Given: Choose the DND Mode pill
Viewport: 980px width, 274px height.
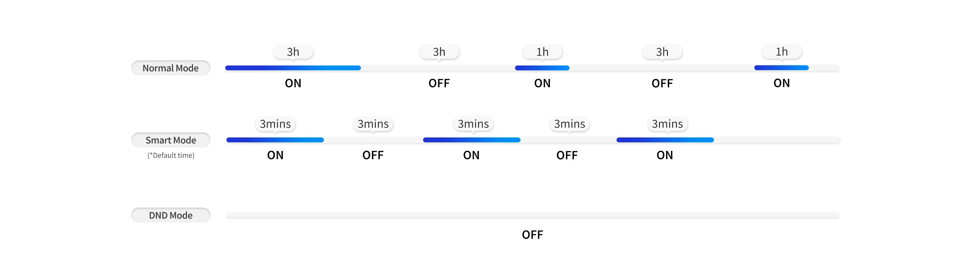Looking at the screenshot, I should 171,216.
